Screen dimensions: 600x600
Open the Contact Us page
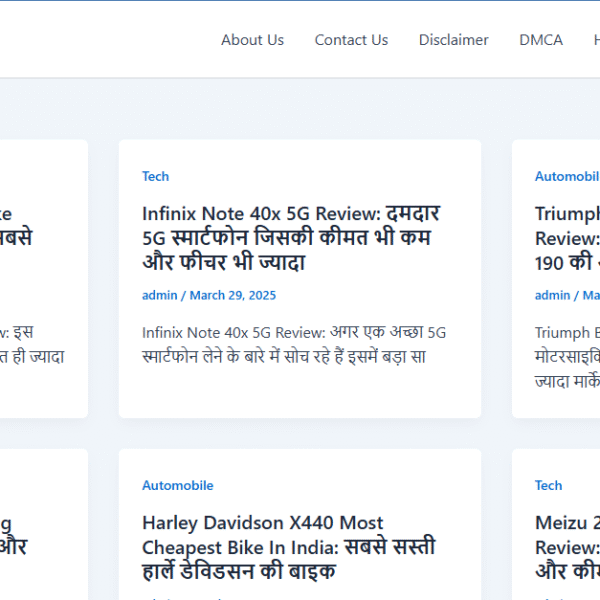(x=351, y=40)
